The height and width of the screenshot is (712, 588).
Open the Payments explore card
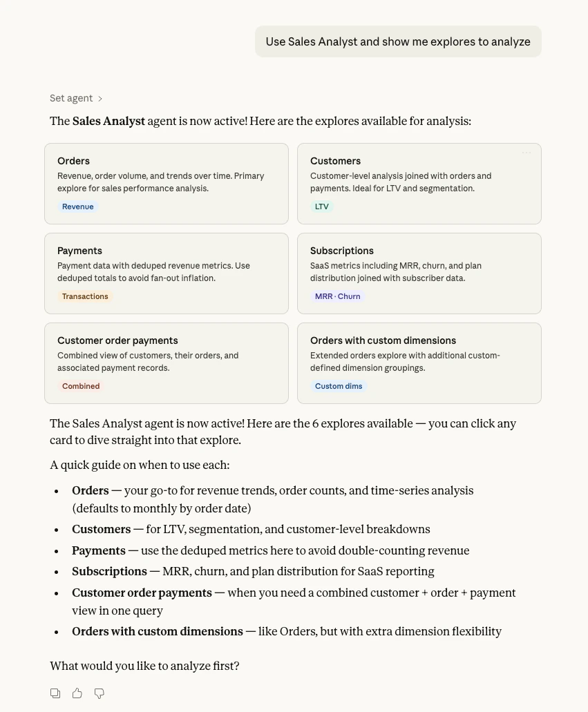click(166, 273)
